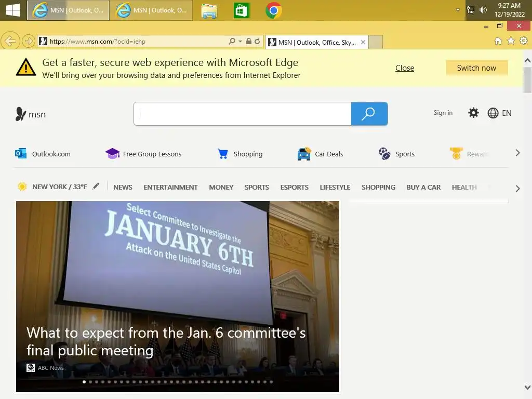The image size is (532, 399).
Task: Open New York 33°F weather
Action: coord(52,187)
